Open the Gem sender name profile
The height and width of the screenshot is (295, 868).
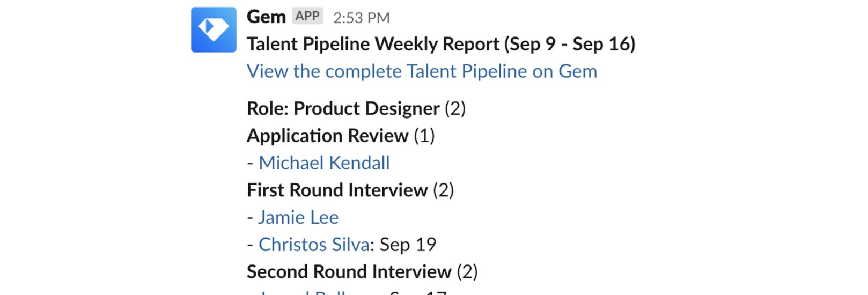click(x=266, y=17)
